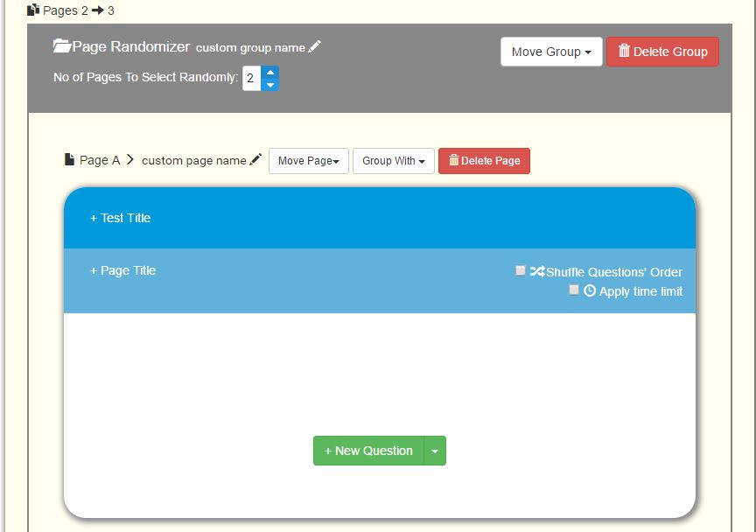Open the Move Group dropdown
756x532 pixels.
[551, 52]
